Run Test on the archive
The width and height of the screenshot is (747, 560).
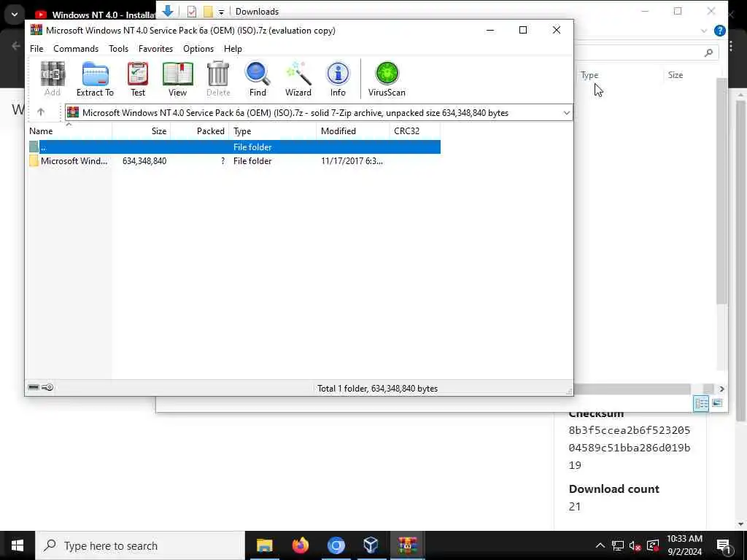tap(138, 79)
